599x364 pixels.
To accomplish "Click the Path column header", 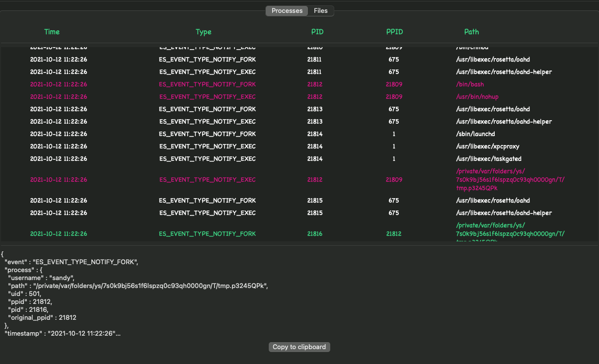I will 471,32.
